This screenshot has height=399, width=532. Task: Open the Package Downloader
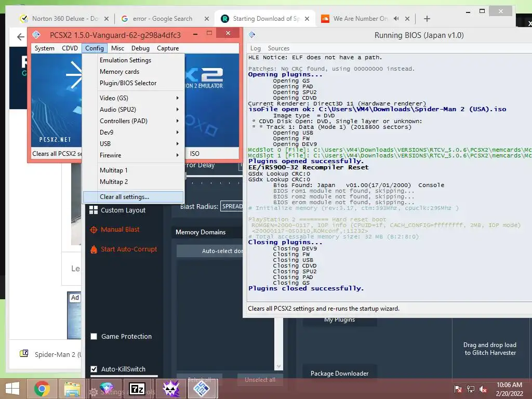pos(339,373)
